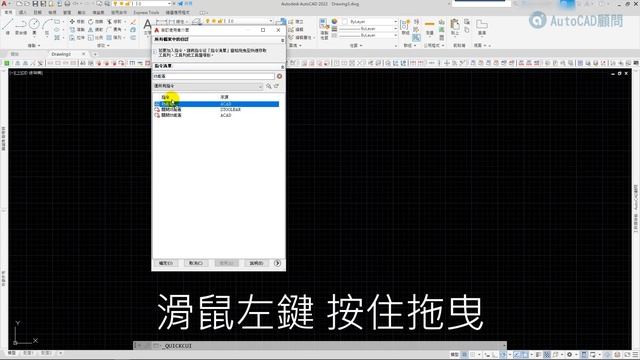
Task: Click the Paste clipboard icon
Action: (x=455, y=27)
